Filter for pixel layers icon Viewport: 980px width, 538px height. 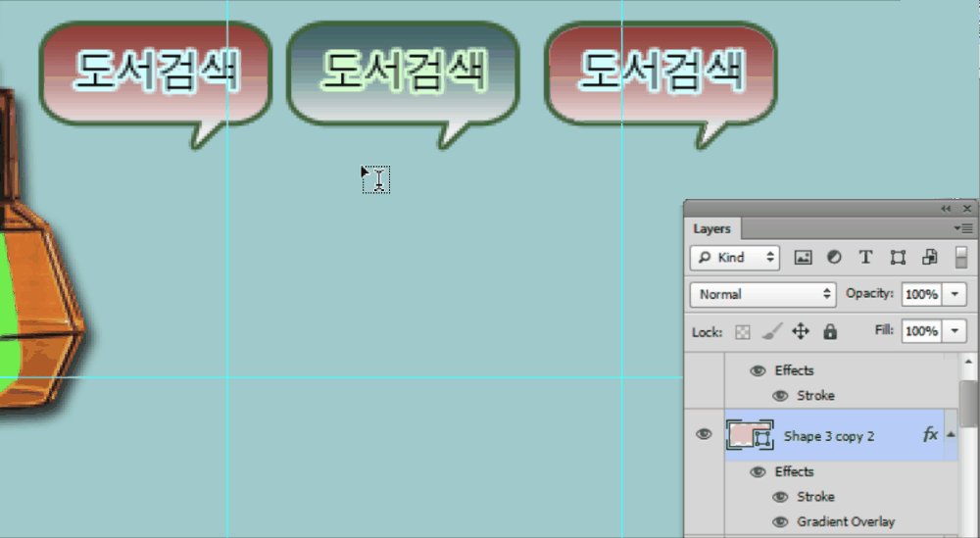(803, 258)
